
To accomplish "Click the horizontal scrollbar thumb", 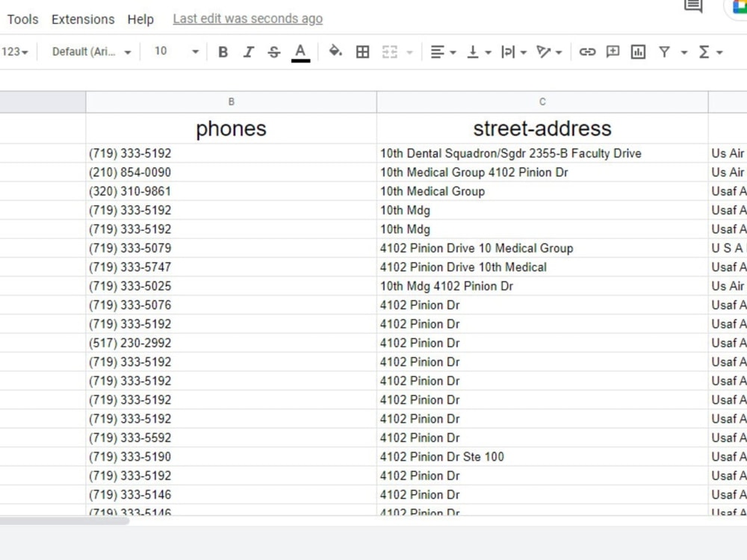I will (x=64, y=521).
